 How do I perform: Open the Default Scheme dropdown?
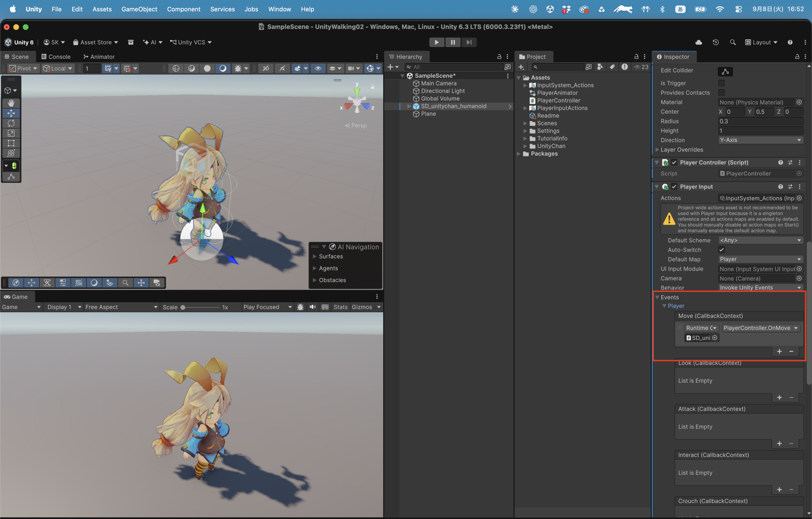(x=760, y=240)
